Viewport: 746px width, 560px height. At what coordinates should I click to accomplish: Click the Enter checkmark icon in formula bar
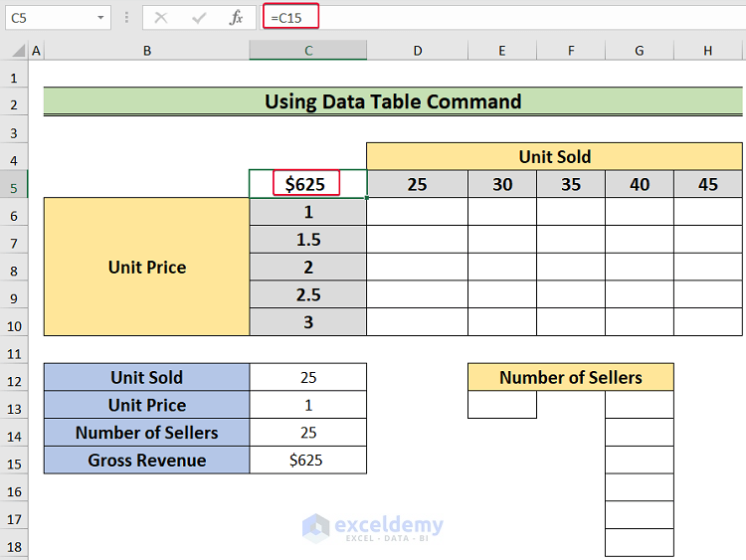click(x=199, y=18)
